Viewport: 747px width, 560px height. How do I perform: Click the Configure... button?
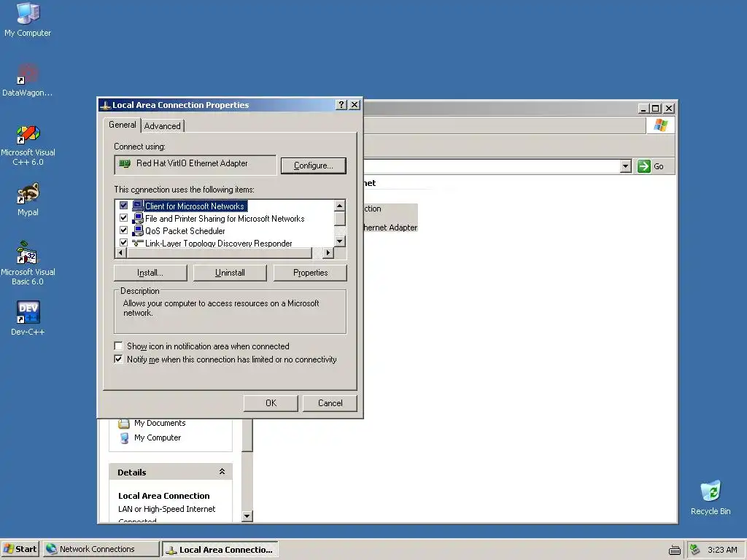314,166
